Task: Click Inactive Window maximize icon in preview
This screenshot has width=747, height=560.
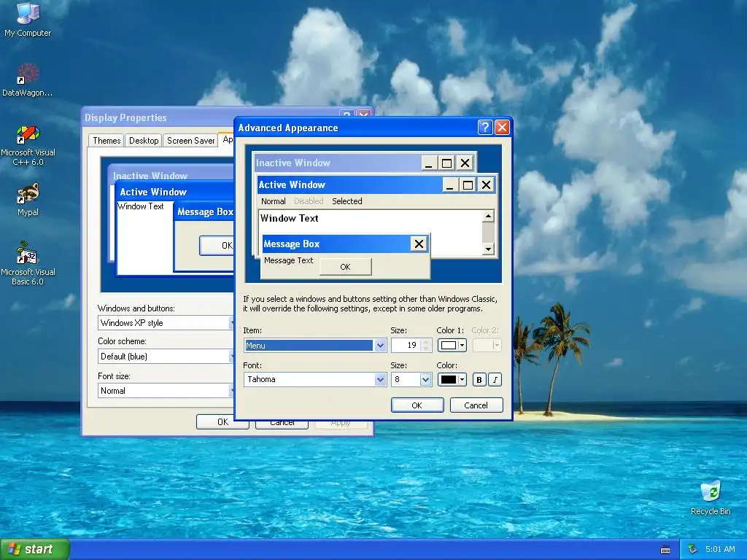Action: click(446, 163)
